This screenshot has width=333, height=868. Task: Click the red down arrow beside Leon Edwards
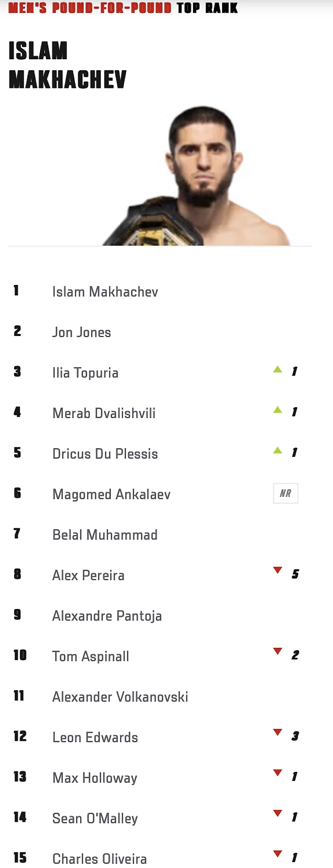[x=277, y=733]
